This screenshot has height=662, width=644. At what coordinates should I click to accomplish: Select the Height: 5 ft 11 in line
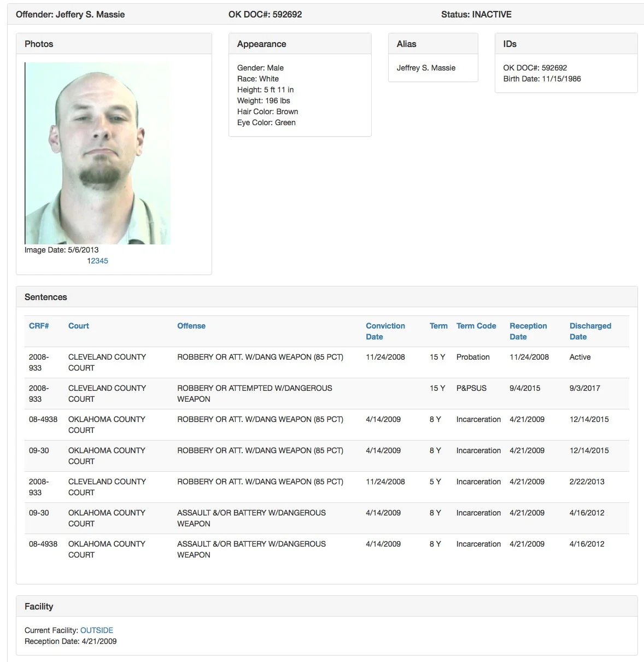click(x=266, y=90)
